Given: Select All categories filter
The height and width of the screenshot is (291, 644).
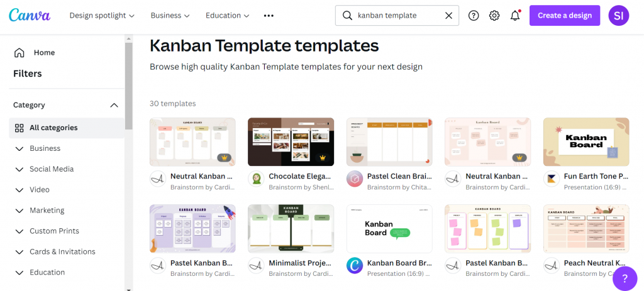Looking at the screenshot, I should coord(53,128).
